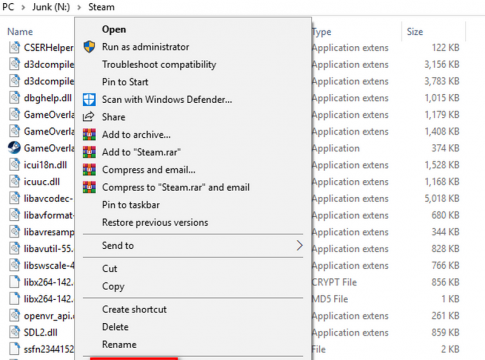Image resolution: width=485 pixels, height=360 pixels.
Task: Click the file icon of CSERHelper
Action: coord(14,47)
